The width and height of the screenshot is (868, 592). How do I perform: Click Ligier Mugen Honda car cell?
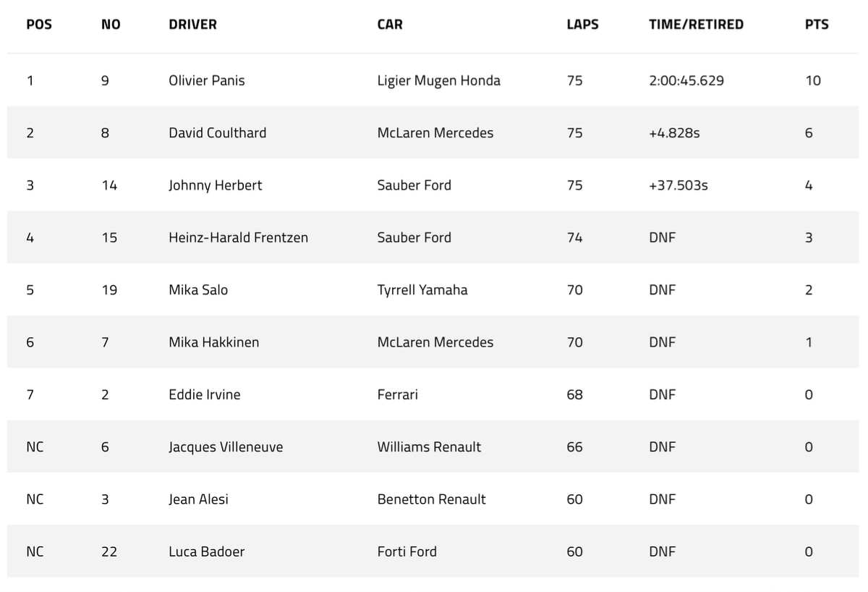[438, 80]
